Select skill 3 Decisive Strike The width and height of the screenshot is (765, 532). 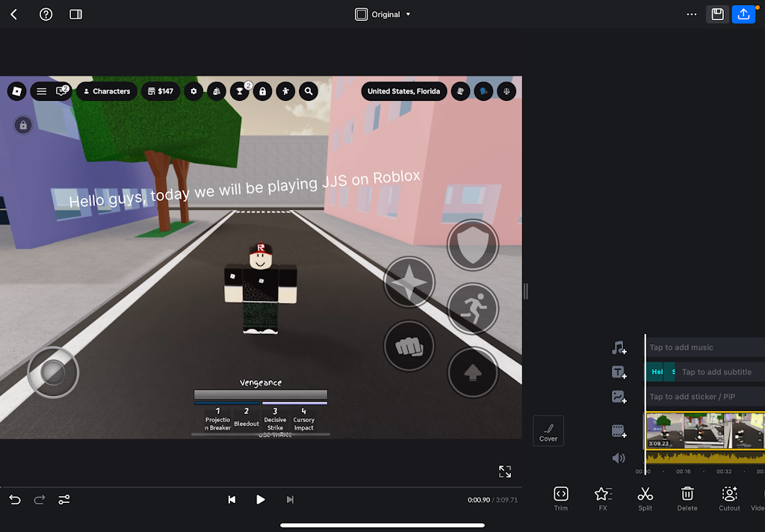[x=275, y=419]
